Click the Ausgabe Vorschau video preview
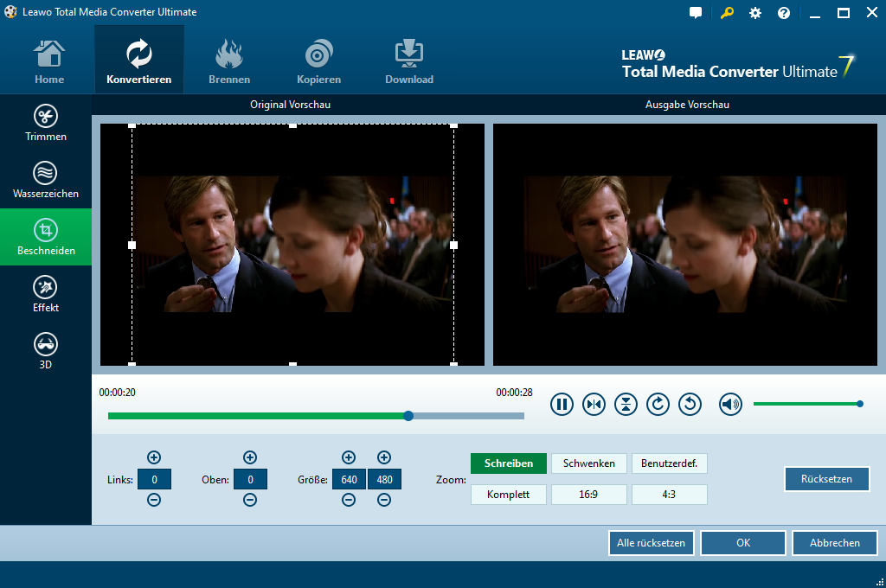The width and height of the screenshot is (886, 588). (685, 245)
